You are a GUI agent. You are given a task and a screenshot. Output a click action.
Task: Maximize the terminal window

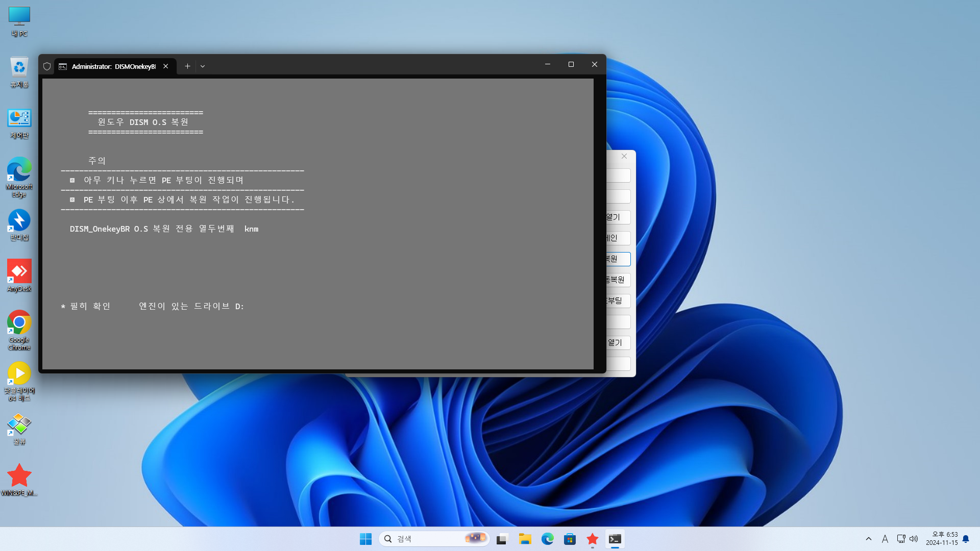click(x=571, y=64)
